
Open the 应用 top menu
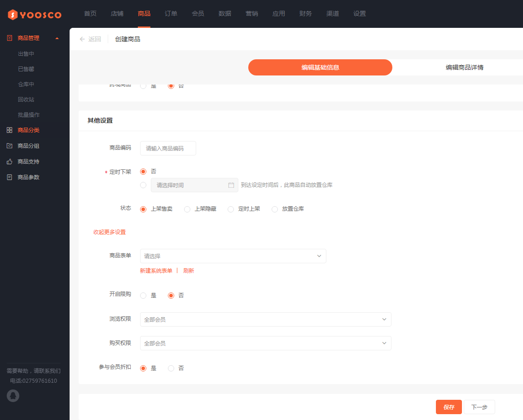(278, 13)
